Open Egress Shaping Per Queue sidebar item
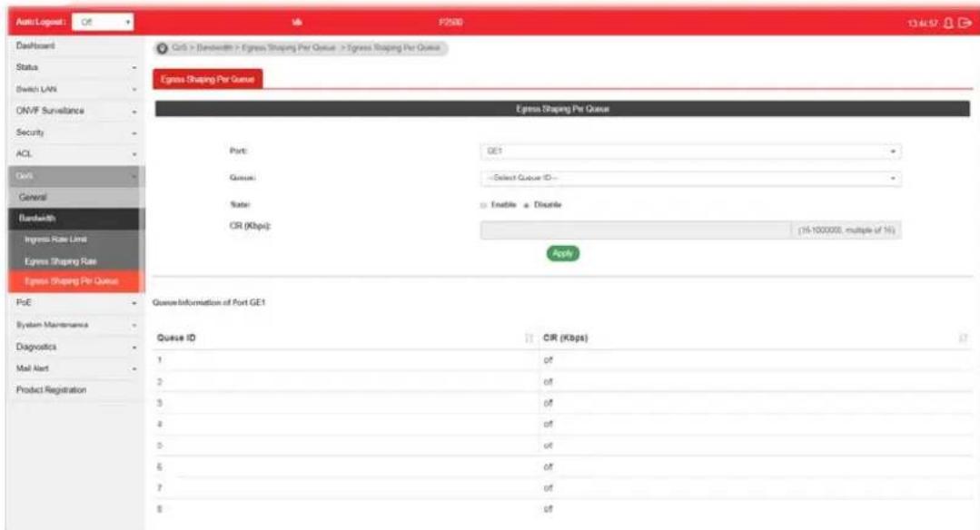 point(75,281)
